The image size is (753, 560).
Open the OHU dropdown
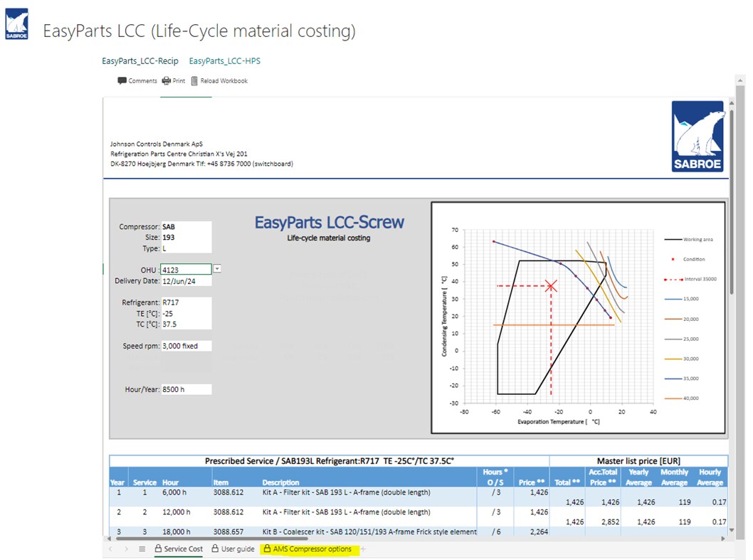[x=217, y=269]
